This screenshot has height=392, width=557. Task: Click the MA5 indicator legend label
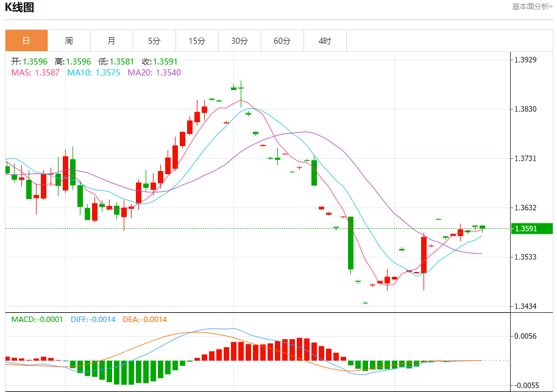[x=35, y=72]
